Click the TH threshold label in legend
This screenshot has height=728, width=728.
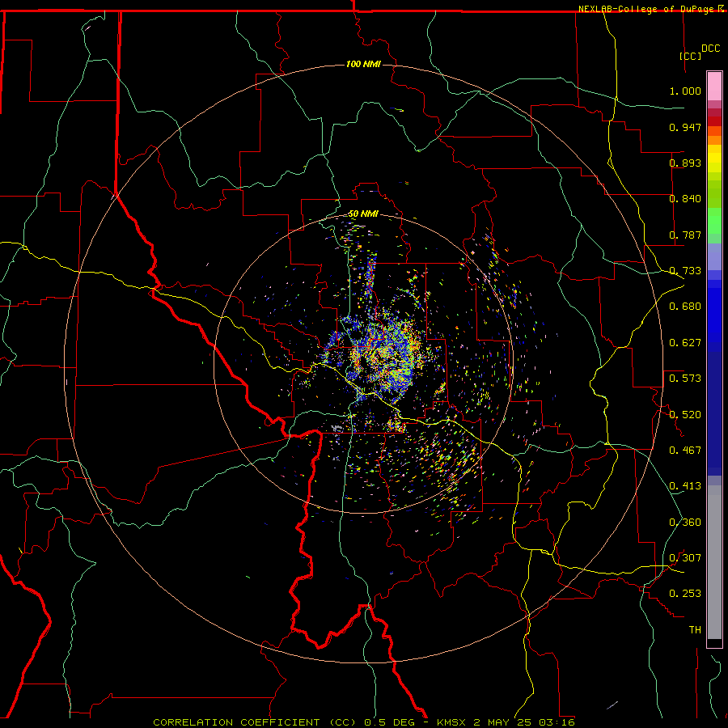pyautogui.click(x=695, y=630)
